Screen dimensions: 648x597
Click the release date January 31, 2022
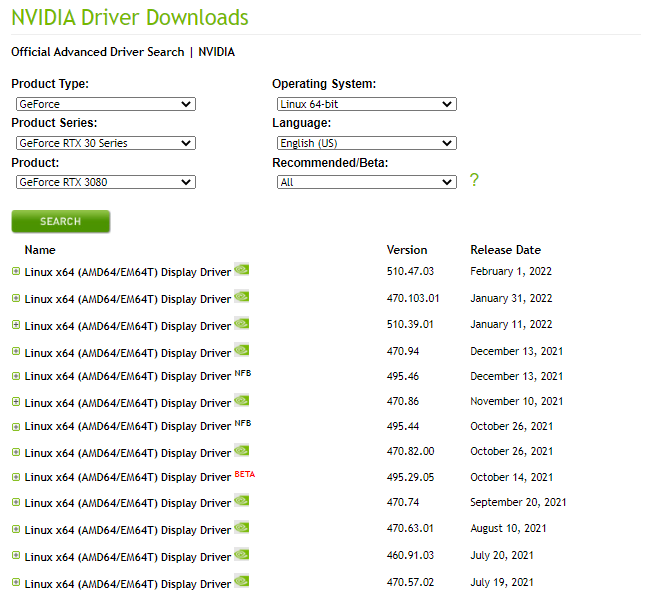click(x=511, y=298)
